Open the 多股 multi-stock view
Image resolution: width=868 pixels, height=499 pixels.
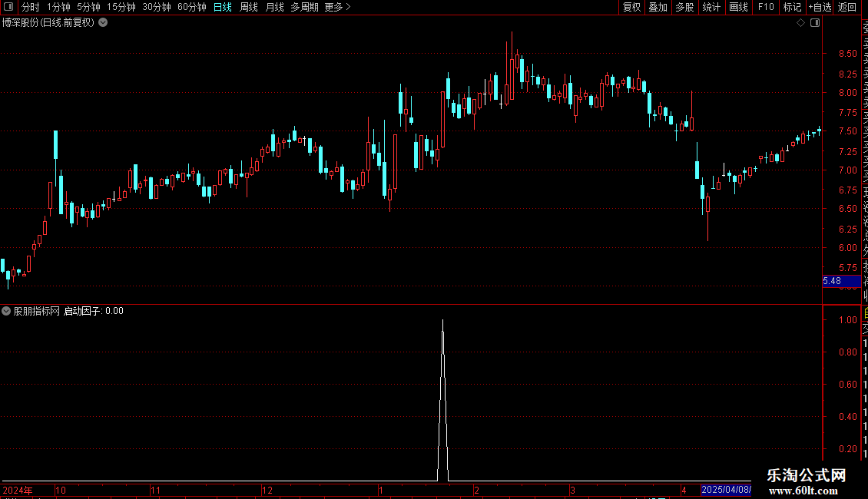pyautogui.click(x=684, y=7)
